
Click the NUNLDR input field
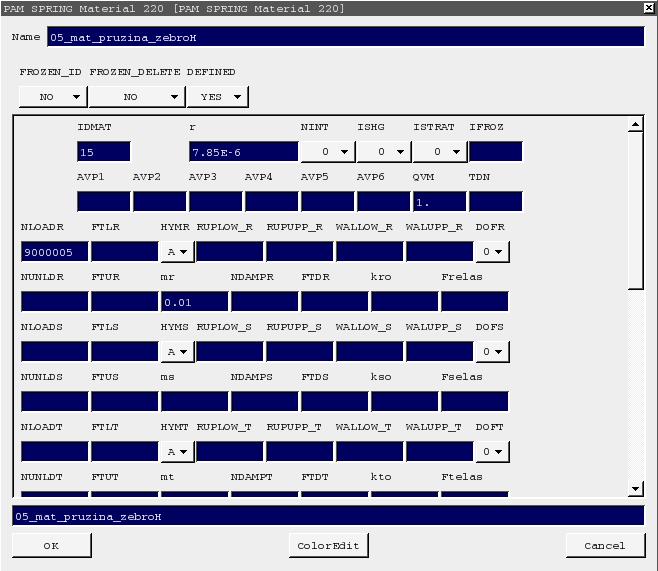click(x=55, y=302)
